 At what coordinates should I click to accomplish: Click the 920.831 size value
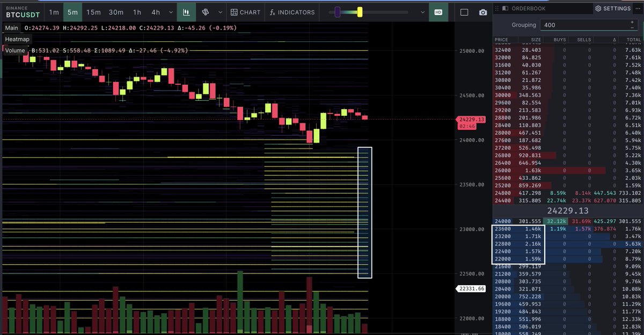(530, 155)
